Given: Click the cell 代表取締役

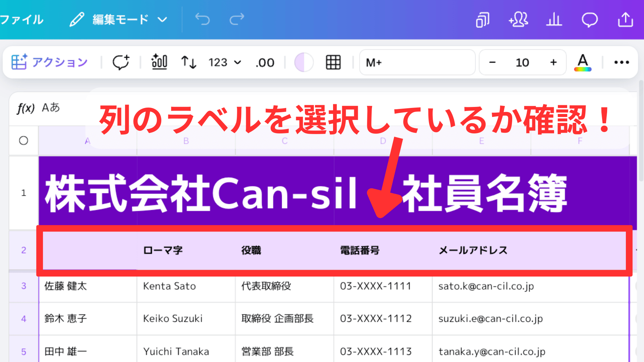Looking at the screenshot, I should 284,286.
